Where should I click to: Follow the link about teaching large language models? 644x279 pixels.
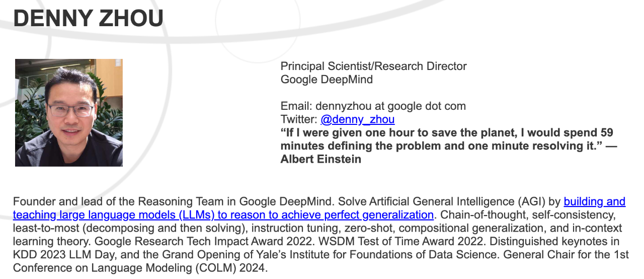click(223, 215)
